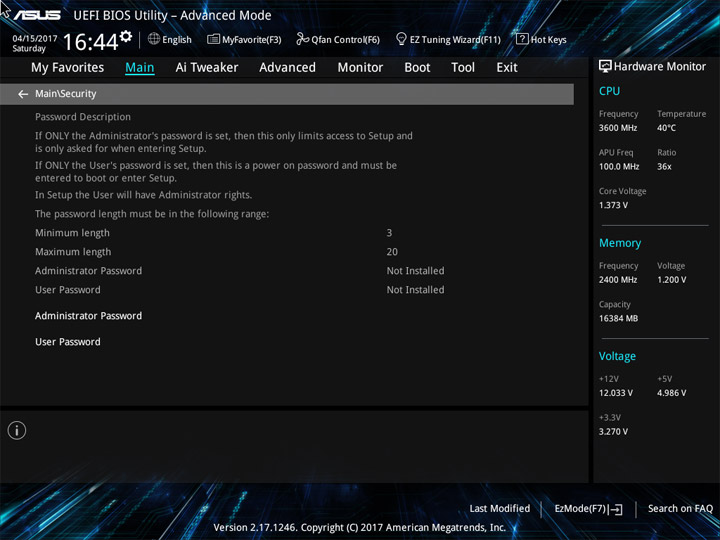Go to the Monitor tab

(360, 68)
